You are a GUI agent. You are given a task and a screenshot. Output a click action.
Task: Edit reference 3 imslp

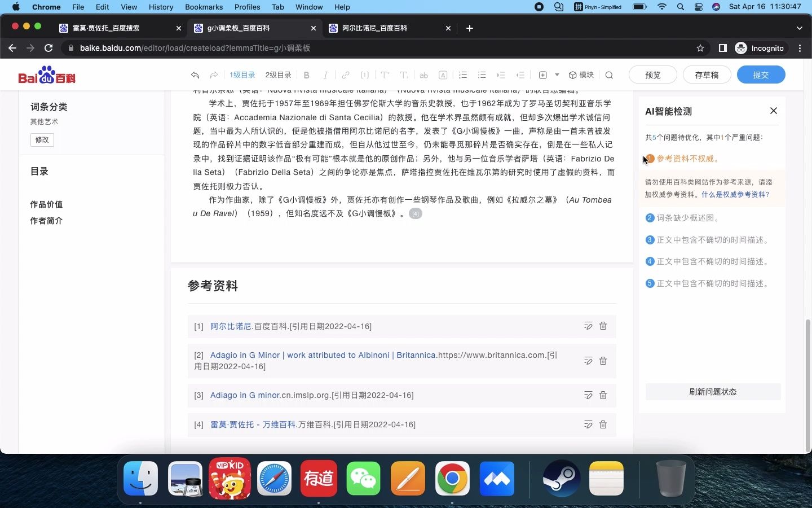[x=588, y=395]
